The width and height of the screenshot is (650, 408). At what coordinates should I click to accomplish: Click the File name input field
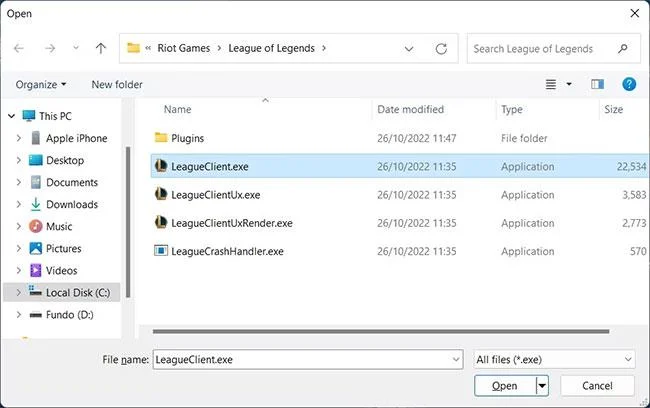[308, 359]
